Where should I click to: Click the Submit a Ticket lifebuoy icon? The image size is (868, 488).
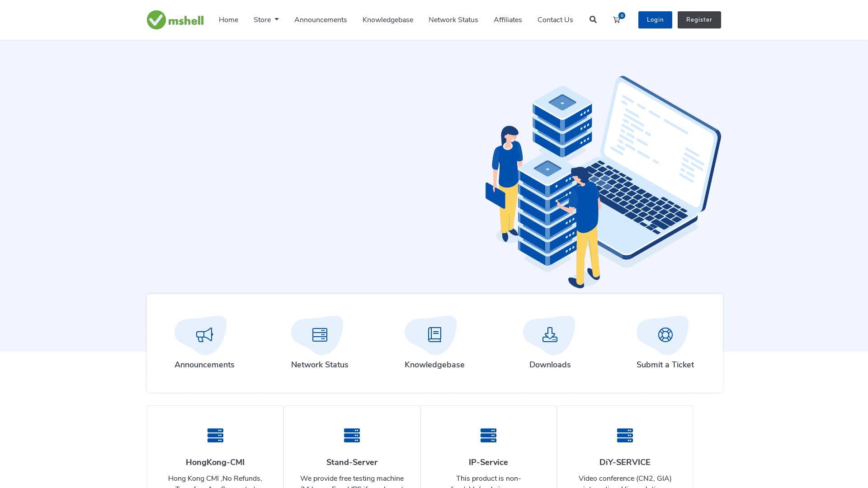tap(665, 335)
